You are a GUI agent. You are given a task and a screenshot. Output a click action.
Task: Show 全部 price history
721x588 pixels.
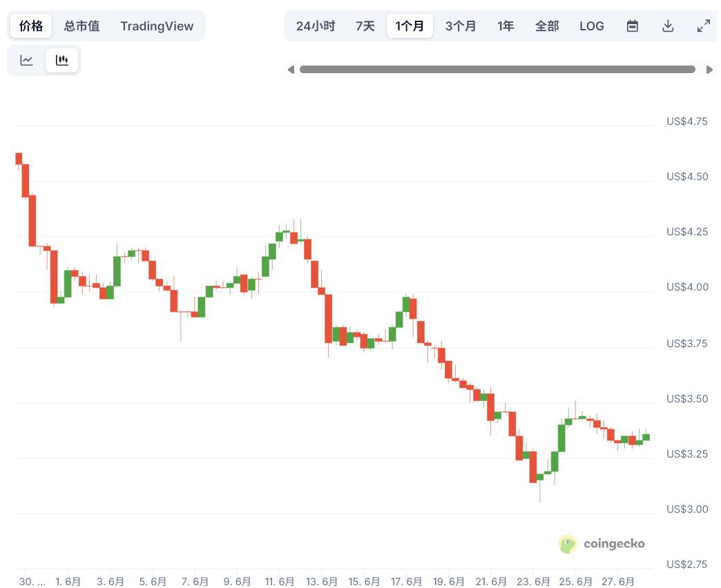547,26
